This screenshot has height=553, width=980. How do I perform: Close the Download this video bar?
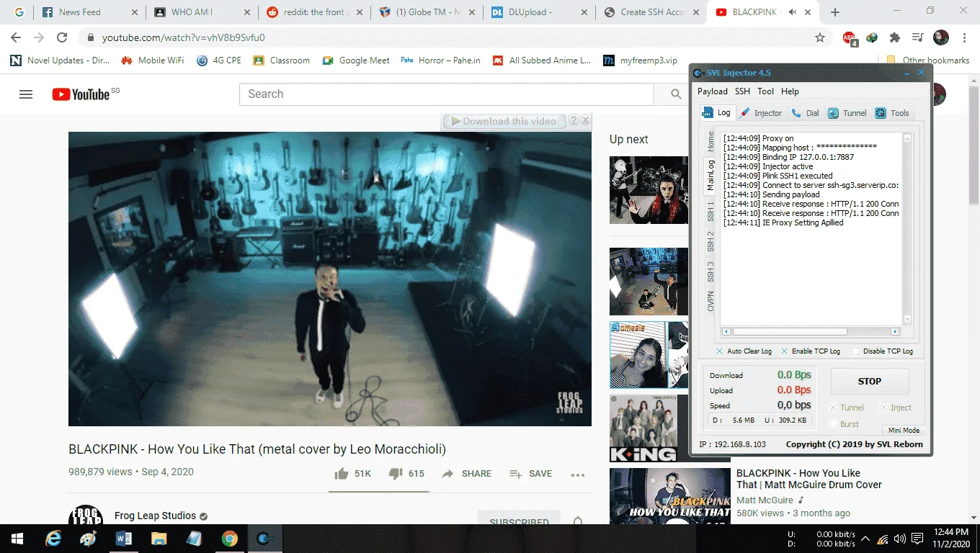tap(586, 121)
